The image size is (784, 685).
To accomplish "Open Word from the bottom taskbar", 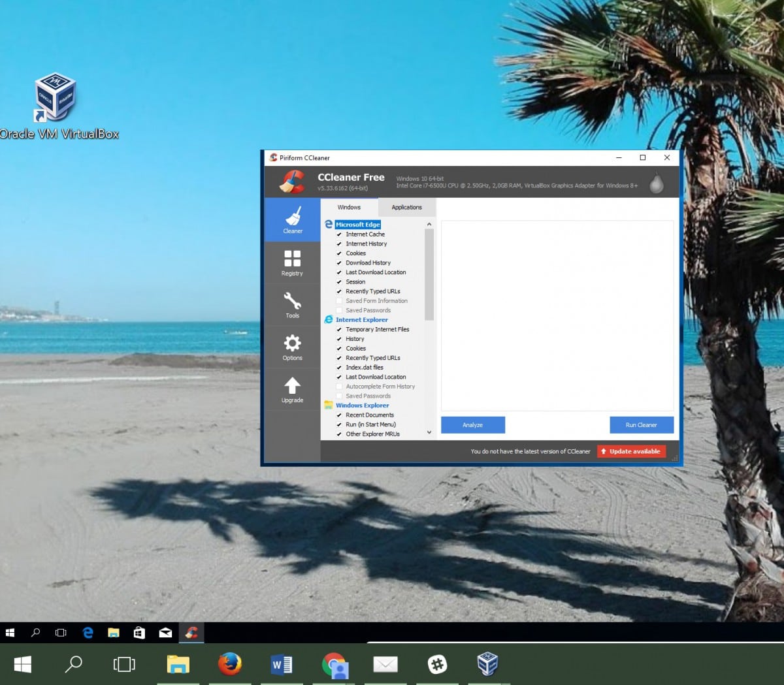I will pos(282,665).
